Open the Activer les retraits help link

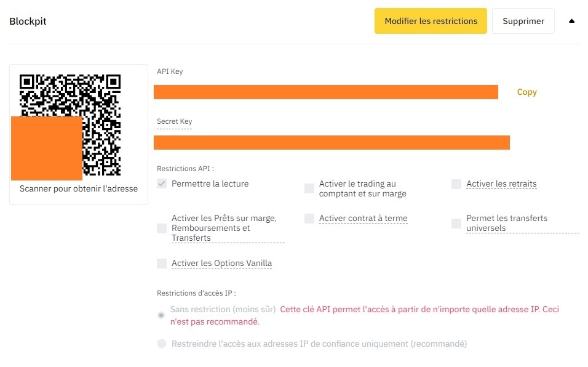click(501, 183)
